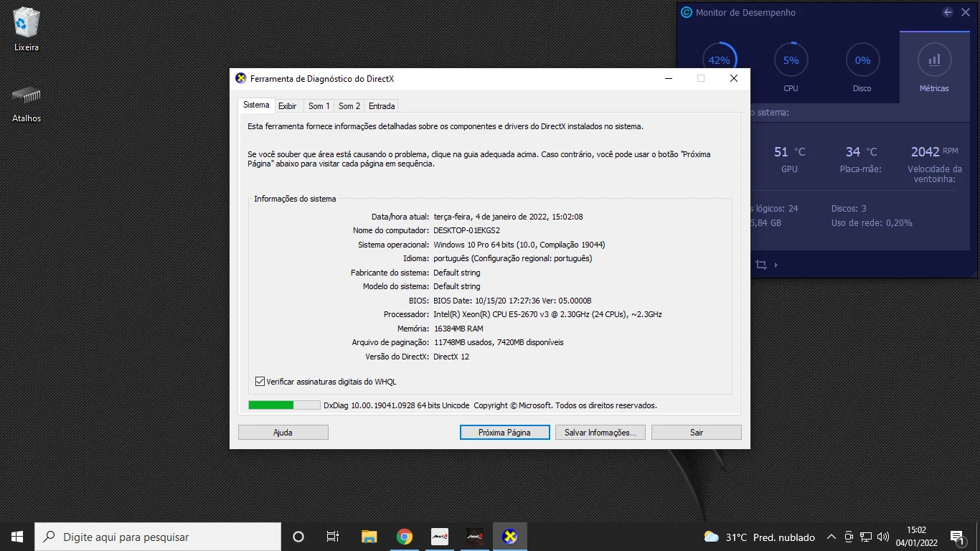The width and height of the screenshot is (980, 551).
Task: Click the green DxDiag progress bar
Action: 284,405
